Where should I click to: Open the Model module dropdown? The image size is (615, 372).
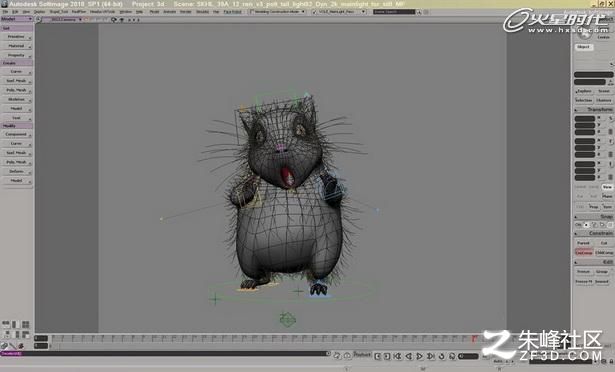click(x=16, y=19)
